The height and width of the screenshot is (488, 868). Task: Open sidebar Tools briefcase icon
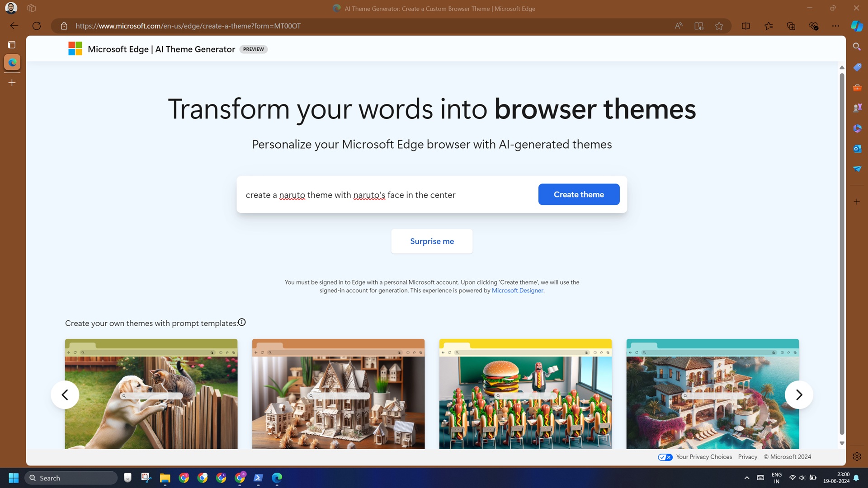tap(857, 88)
